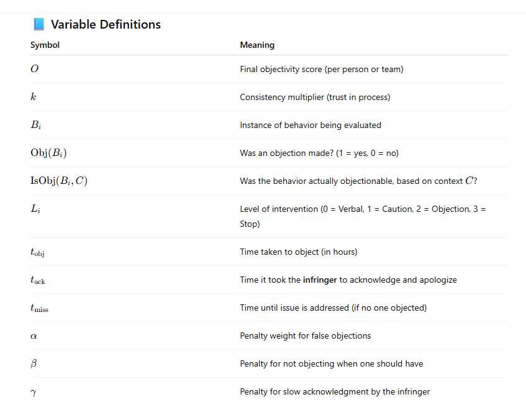The width and height of the screenshot is (526, 420).
Task: Select the Meaning column header
Action: (x=257, y=45)
